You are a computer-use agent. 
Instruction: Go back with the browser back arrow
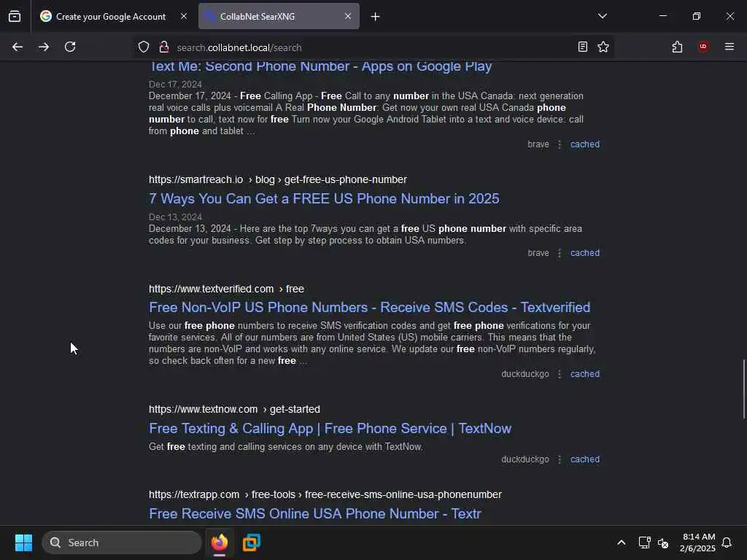coord(18,47)
